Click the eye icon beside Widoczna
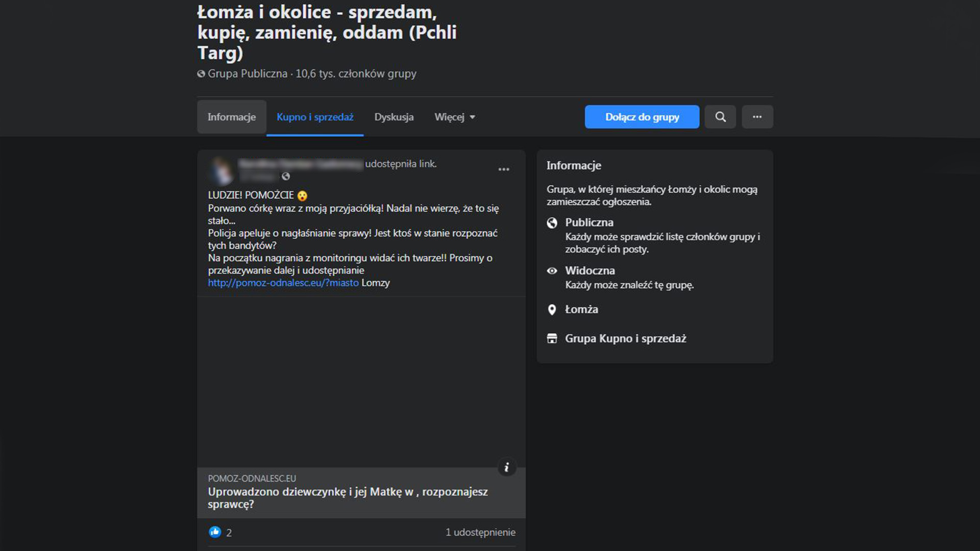 pyautogui.click(x=552, y=271)
